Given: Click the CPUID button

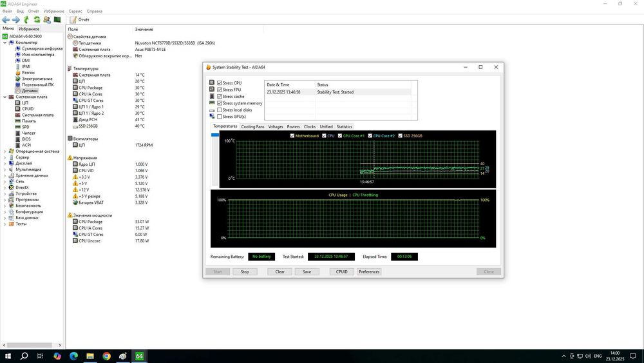Looking at the screenshot, I should pos(342,271).
